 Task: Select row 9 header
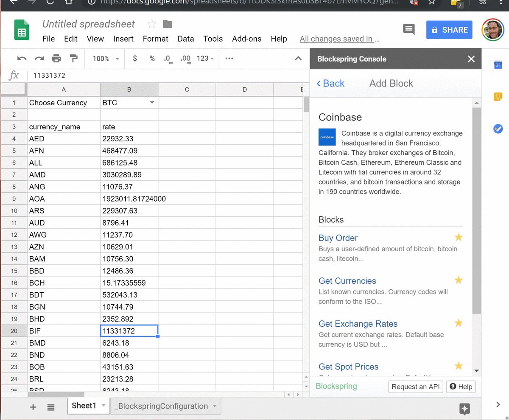pos(14,199)
